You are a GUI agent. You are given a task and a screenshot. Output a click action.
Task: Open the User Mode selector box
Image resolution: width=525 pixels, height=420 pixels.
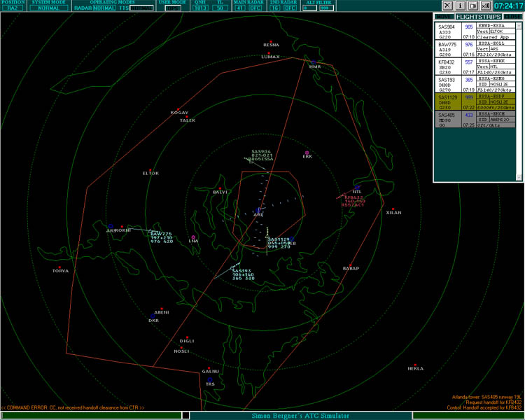tap(171, 8)
